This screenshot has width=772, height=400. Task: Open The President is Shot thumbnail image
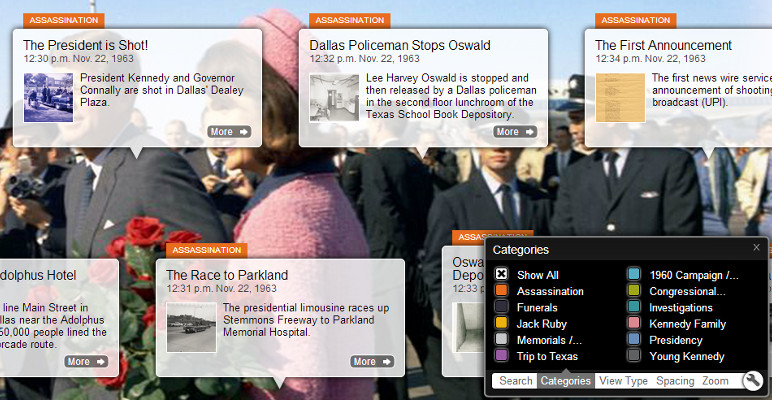pos(48,98)
